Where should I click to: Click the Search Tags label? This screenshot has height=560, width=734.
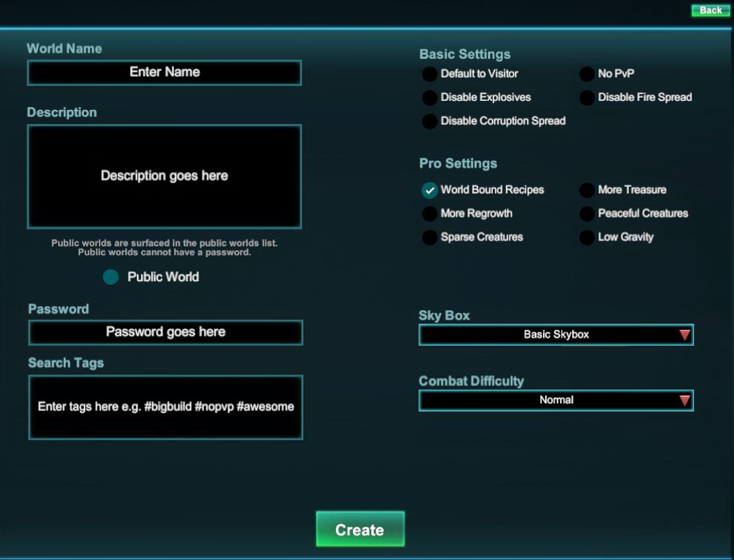66,363
